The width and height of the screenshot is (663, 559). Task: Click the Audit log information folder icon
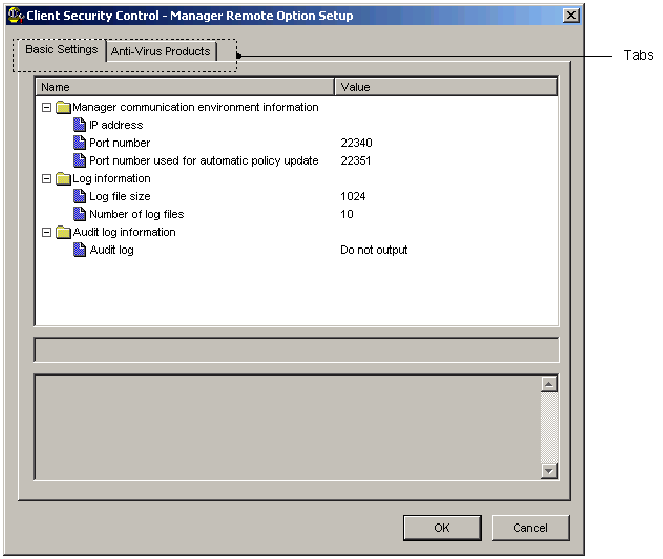pos(63,232)
